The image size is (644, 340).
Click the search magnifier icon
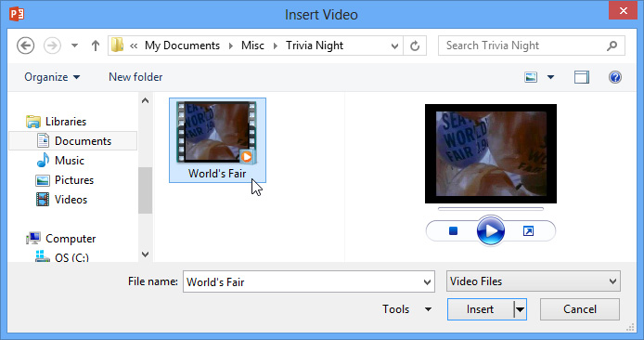612,46
